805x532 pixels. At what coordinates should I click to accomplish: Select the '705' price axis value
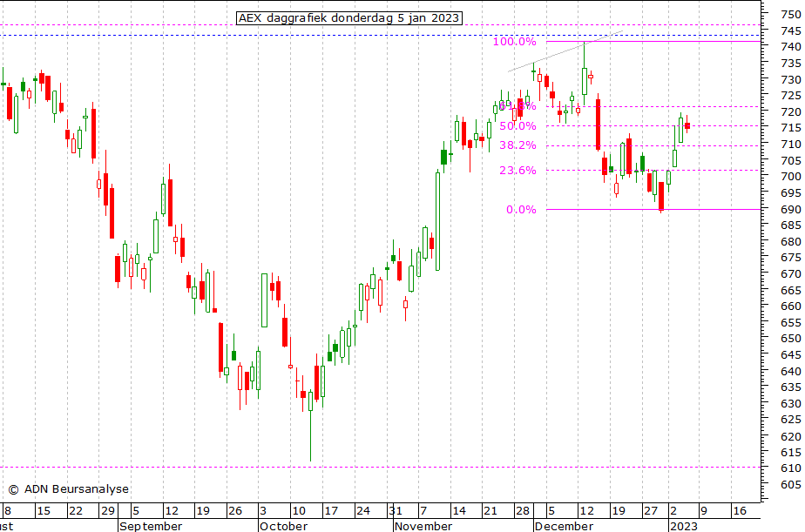tap(791, 160)
